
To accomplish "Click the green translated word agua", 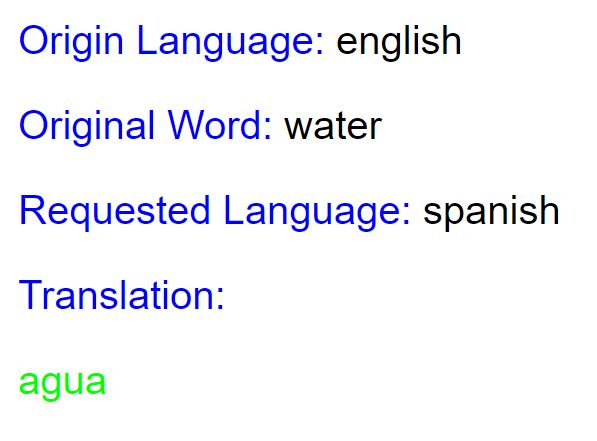I will 62,383.
